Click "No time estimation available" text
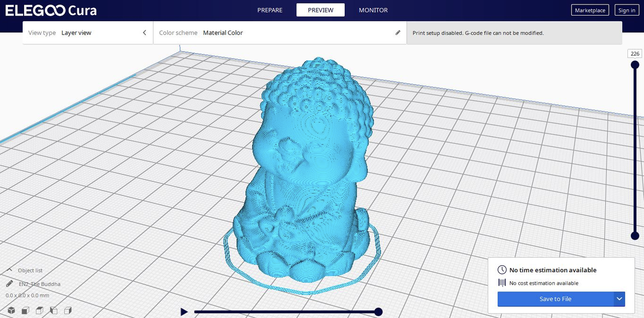This screenshot has width=644, height=318. click(553, 270)
